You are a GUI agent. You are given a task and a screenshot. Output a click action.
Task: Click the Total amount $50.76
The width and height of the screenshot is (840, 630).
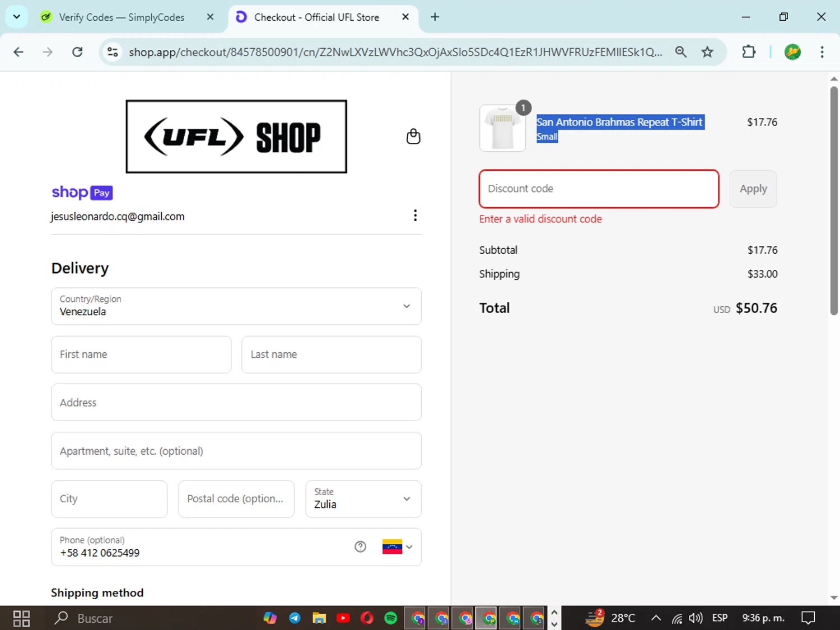pyautogui.click(x=756, y=308)
